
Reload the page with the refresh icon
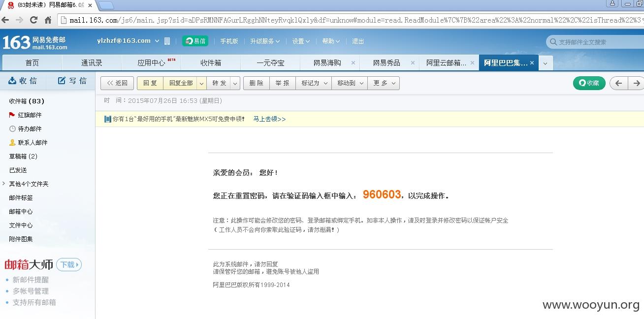point(33,20)
